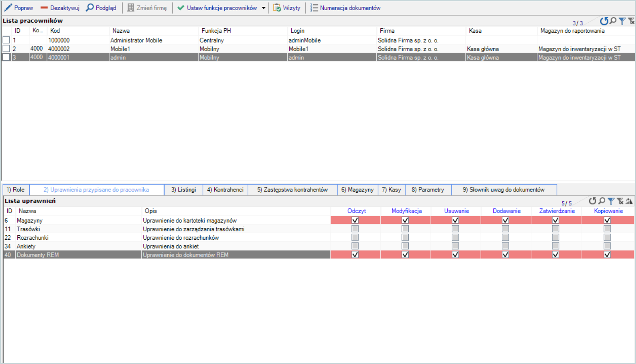636x364 pixels.
Task: Switch to the 8) Parametry tab
Action: (428, 189)
